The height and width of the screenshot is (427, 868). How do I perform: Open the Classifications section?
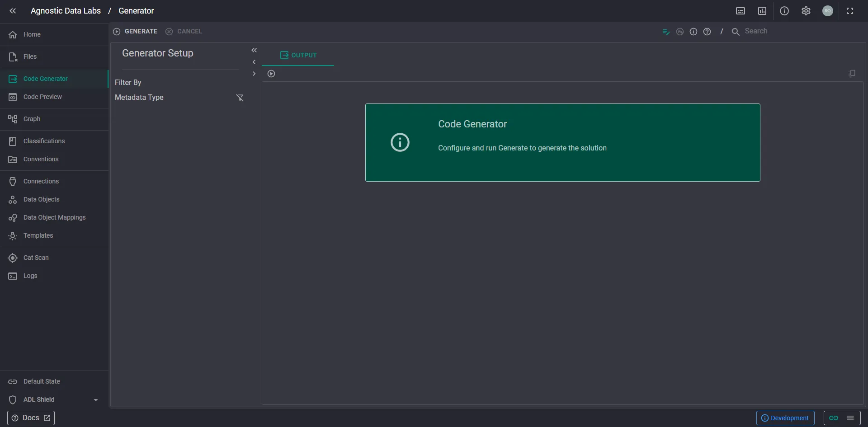click(x=43, y=141)
